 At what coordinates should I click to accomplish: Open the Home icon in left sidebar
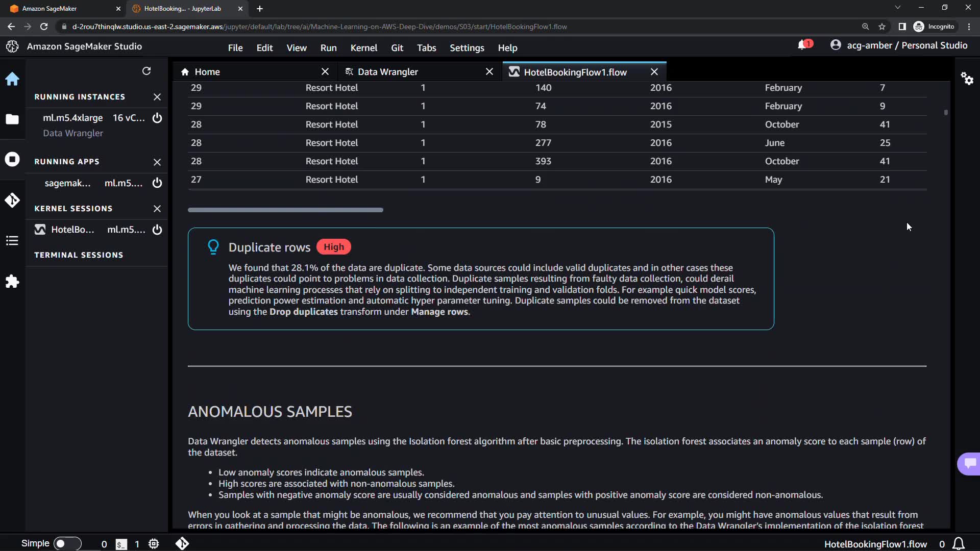[12, 79]
